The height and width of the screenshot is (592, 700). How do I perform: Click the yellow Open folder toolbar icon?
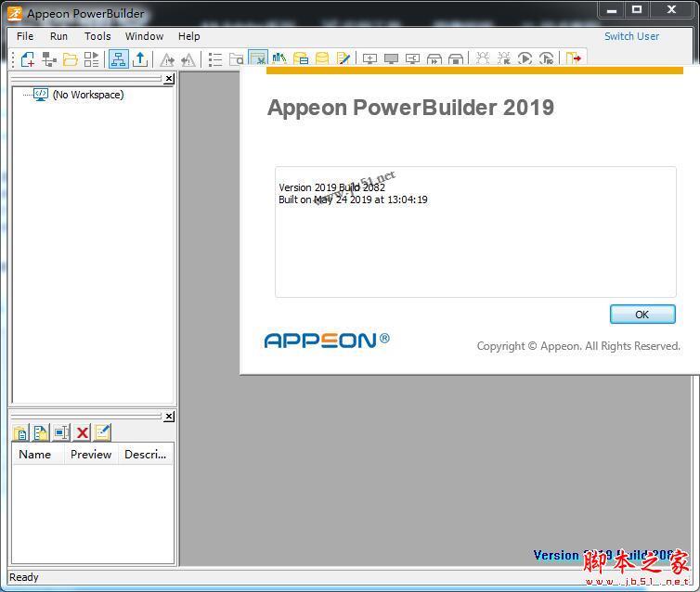pyautogui.click(x=70, y=58)
